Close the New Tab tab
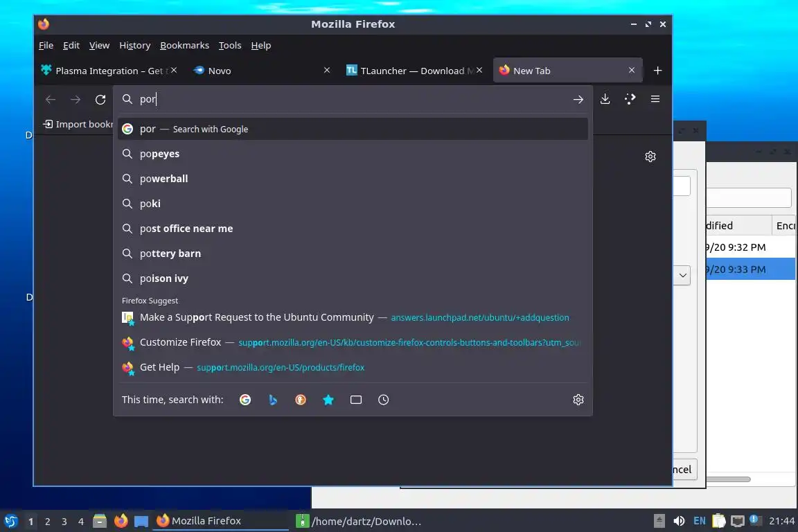798x532 pixels. pyautogui.click(x=632, y=70)
